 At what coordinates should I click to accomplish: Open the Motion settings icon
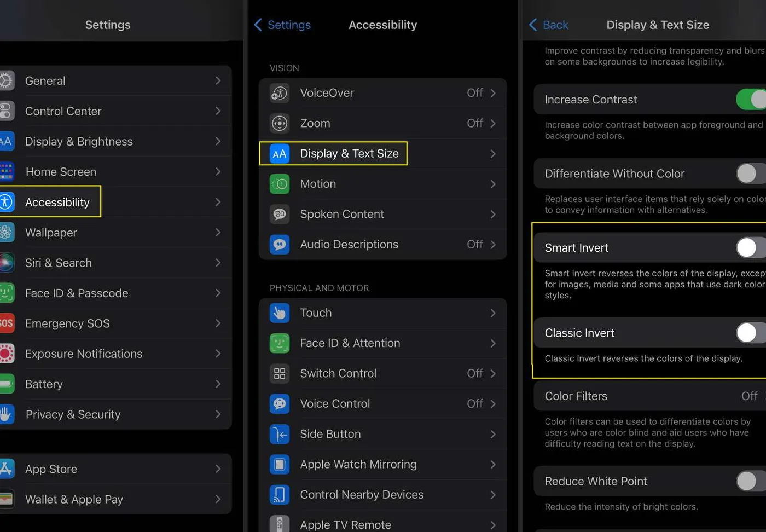tap(279, 184)
